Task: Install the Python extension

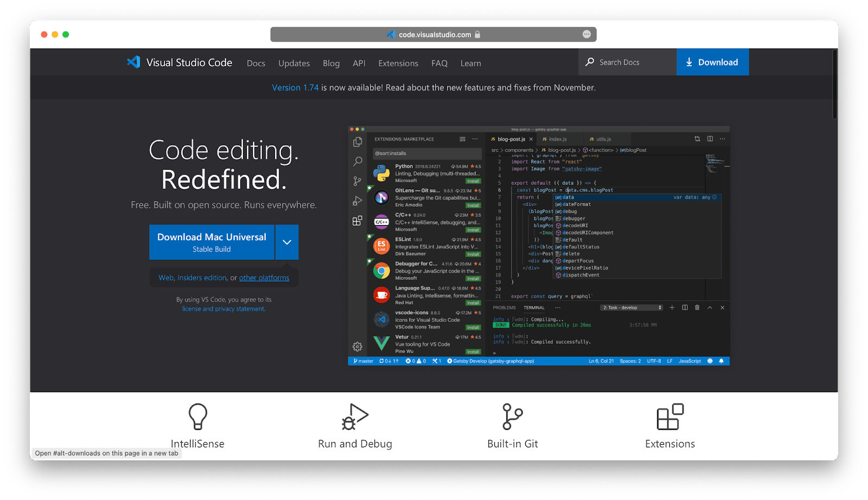Action: coord(473,181)
